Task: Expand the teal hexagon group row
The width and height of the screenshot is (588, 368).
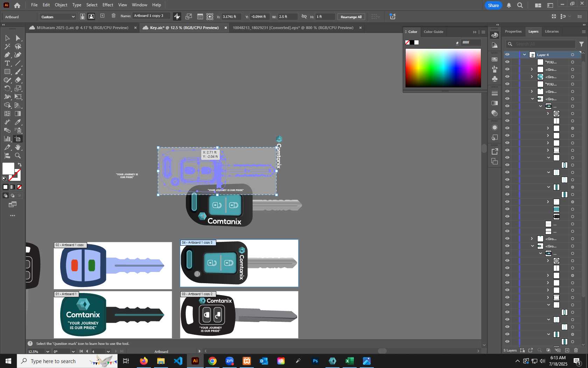Action: click(532, 77)
